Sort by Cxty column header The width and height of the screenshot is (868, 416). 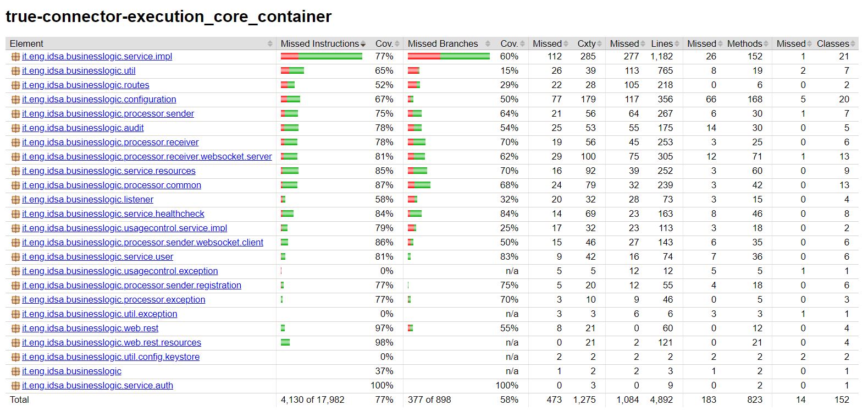pyautogui.click(x=586, y=43)
